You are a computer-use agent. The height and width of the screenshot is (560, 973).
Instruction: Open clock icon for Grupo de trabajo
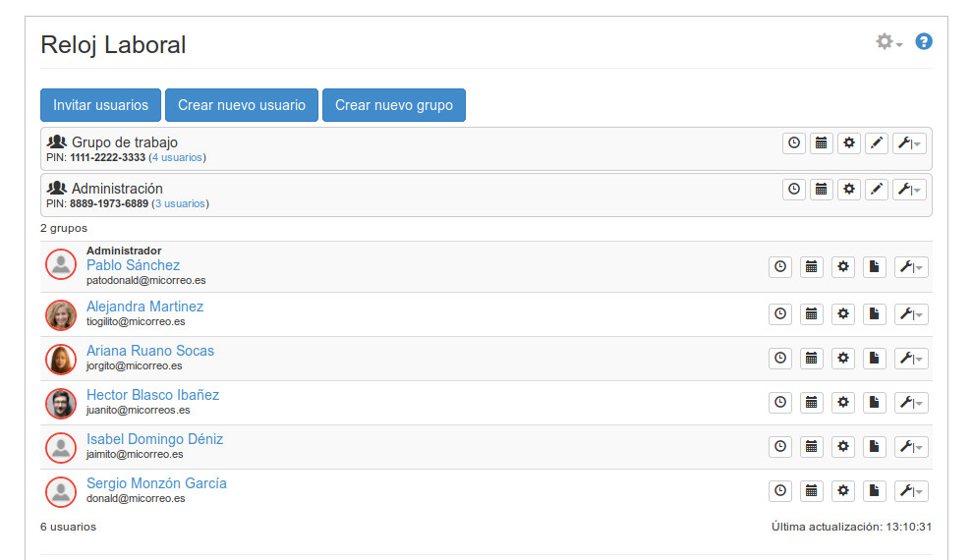(794, 143)
